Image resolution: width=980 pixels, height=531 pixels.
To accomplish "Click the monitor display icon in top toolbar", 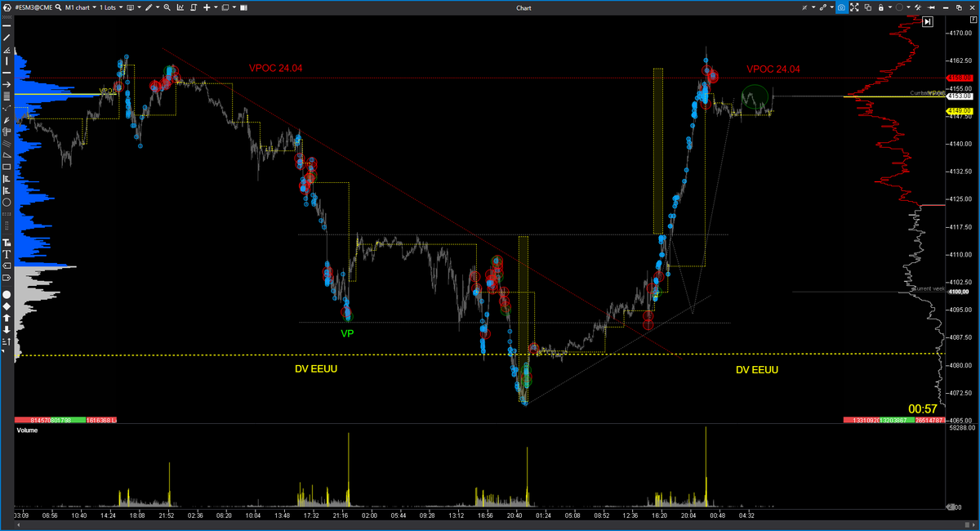I will coord(130,7).
